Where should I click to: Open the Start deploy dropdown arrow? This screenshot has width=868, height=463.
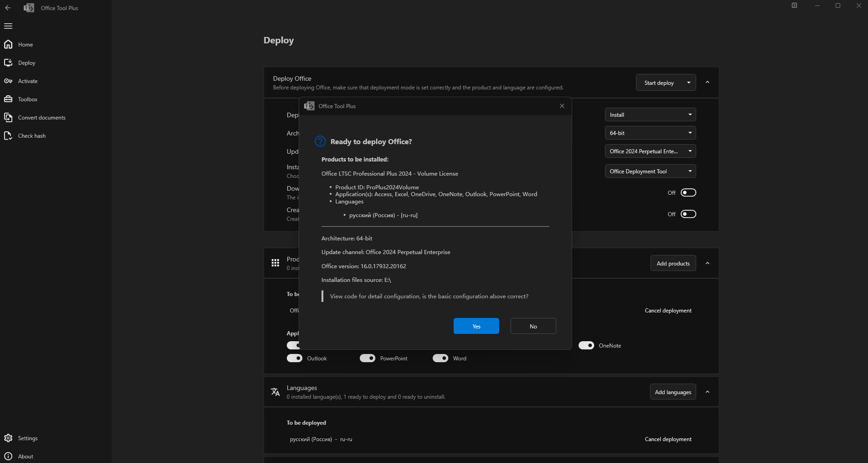(689, 83)
